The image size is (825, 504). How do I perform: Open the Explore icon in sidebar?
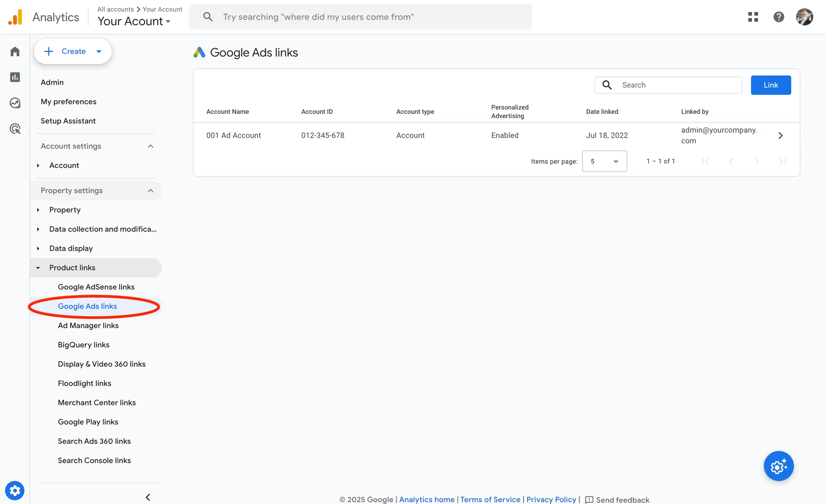tap(15, 103)
